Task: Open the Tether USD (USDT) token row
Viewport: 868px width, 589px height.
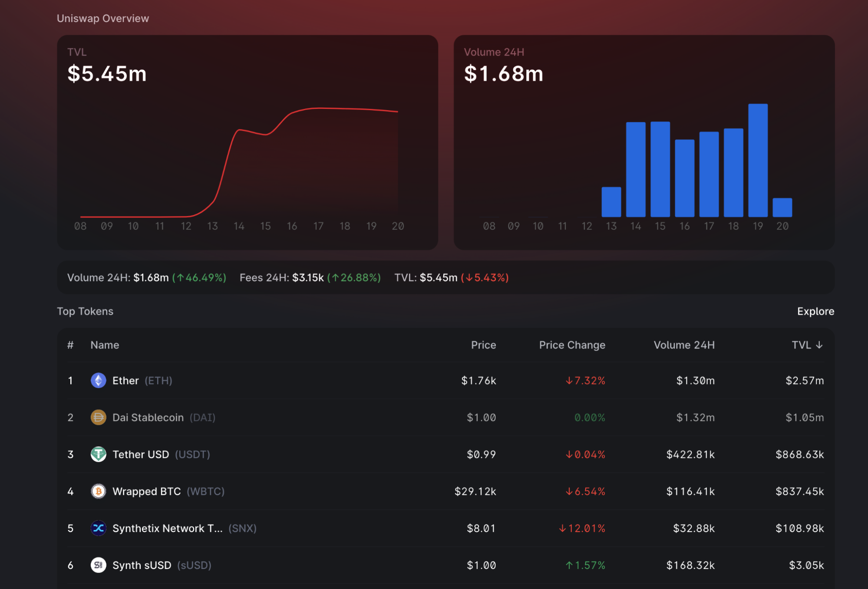Action: pos(446,454)
